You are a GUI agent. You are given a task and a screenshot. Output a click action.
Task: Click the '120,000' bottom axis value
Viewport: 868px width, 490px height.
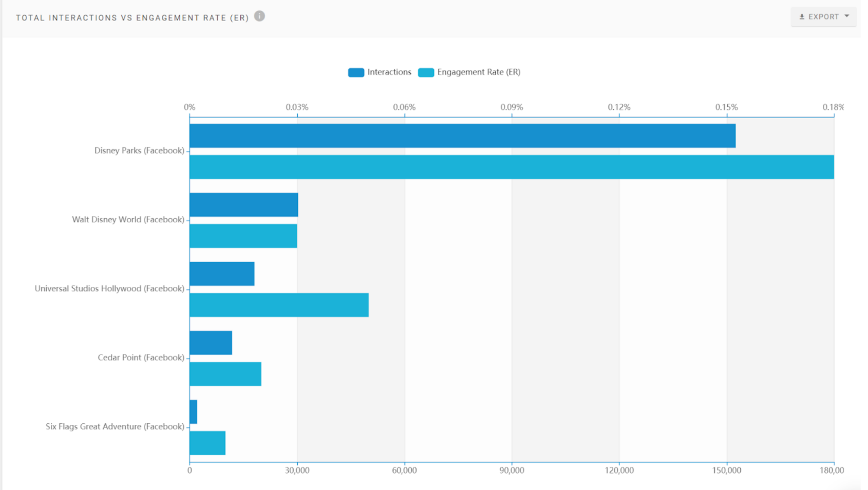[619, 471]
